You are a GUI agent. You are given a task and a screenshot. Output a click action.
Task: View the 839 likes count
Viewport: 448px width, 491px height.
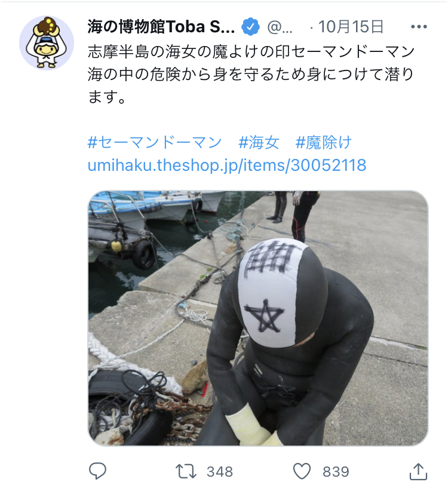pyautogui.click(x=336, y=471)
